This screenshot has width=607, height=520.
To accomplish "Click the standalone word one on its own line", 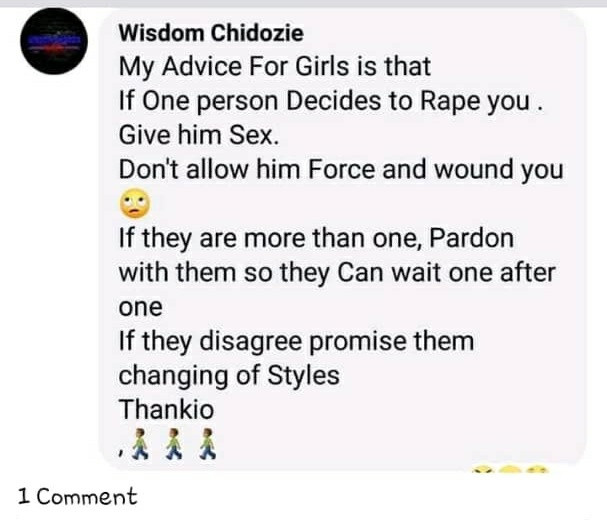I will click(x=140, y=308).
